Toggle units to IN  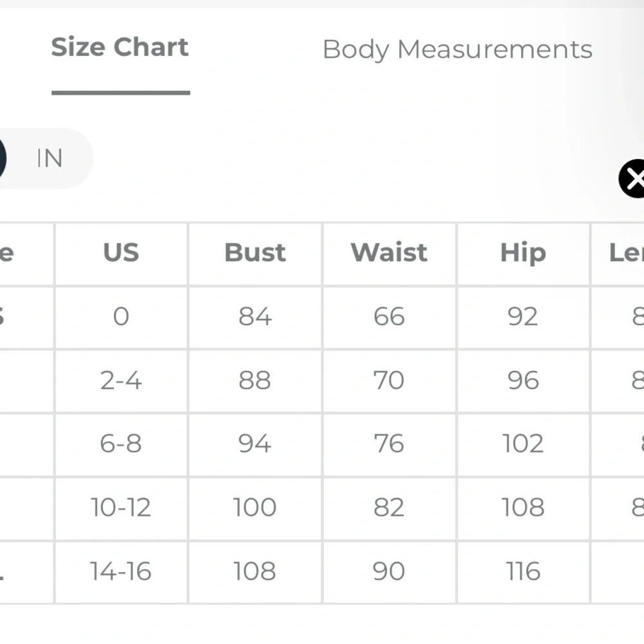pyautogui.click(x=50, y=158)
